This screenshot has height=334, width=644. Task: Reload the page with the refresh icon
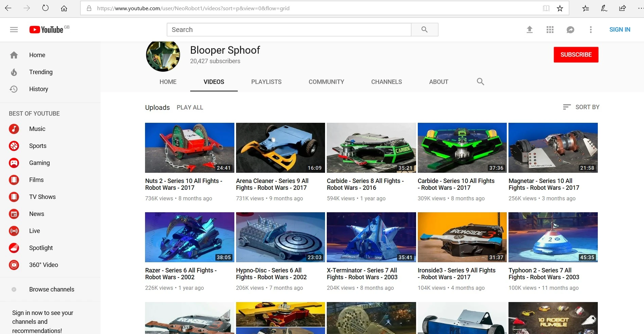[x=45, y=8]
